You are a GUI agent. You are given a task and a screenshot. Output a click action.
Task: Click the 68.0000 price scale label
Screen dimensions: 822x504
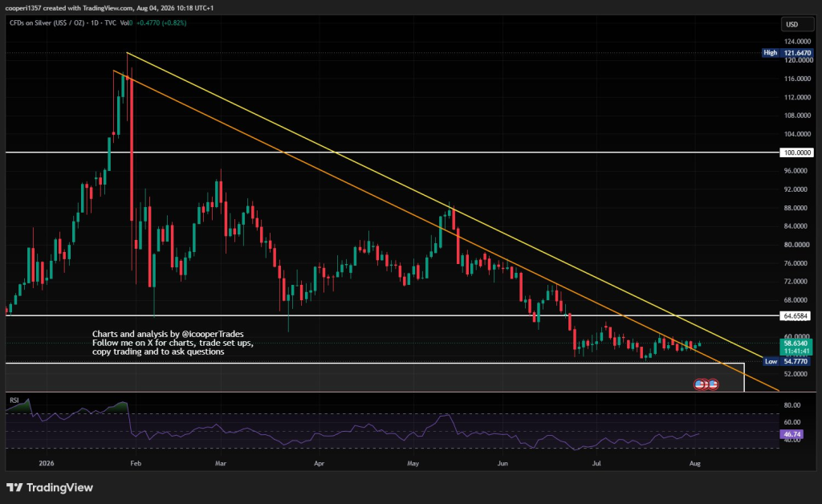point(797,300)
